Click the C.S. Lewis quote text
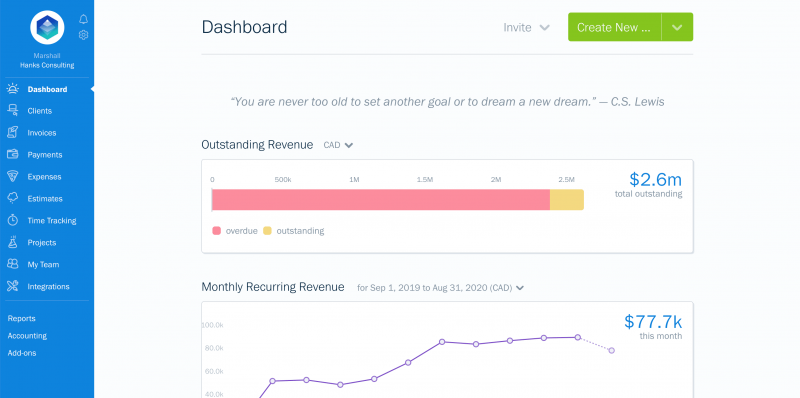800x398 pixels. click(x=447, y=102)
